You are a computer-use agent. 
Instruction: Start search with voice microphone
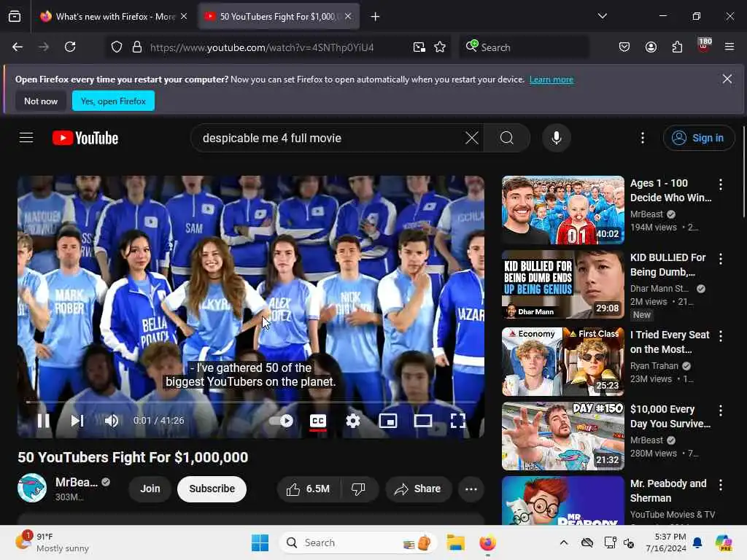click(x=556, y=138)
